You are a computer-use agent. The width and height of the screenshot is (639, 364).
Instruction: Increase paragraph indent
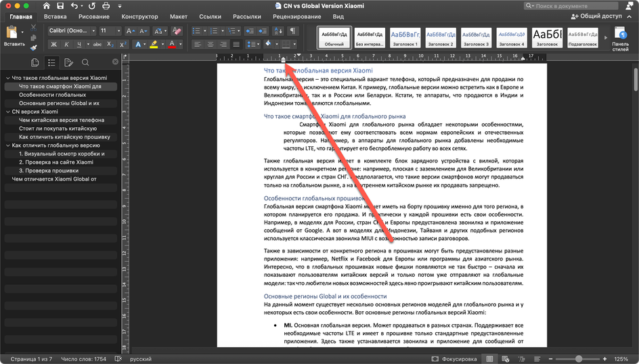coord(263,31)
